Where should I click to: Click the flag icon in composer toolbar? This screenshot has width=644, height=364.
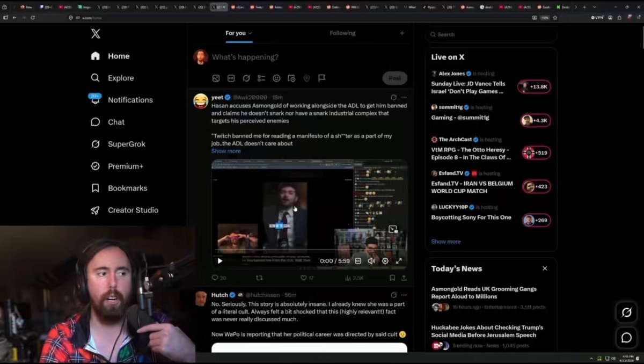321,78
